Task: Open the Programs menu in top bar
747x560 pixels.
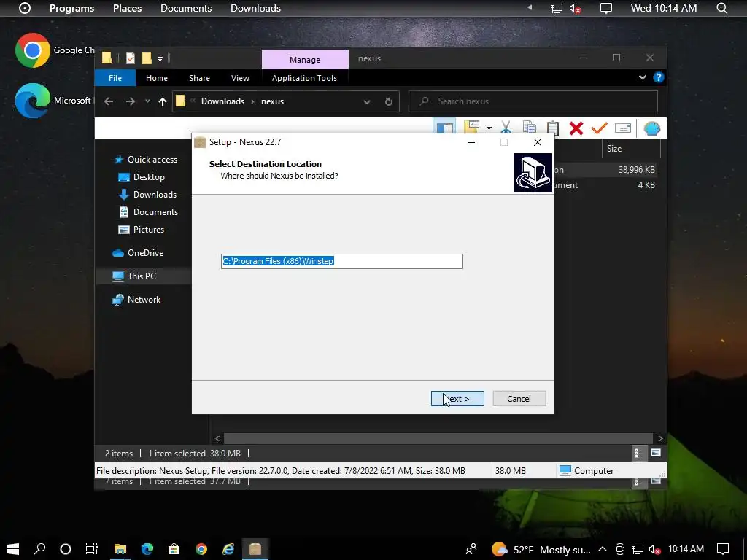Action: click(72, 8)
